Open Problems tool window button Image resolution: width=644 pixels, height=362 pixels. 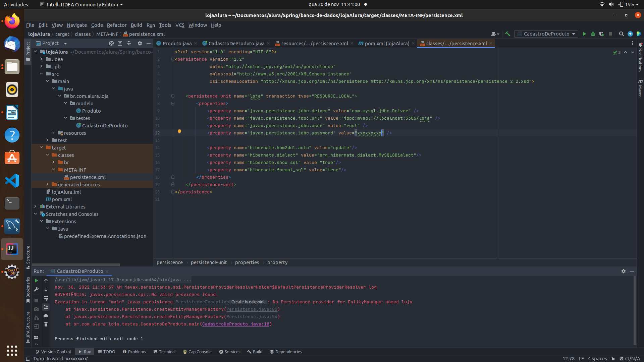(134, 352)
